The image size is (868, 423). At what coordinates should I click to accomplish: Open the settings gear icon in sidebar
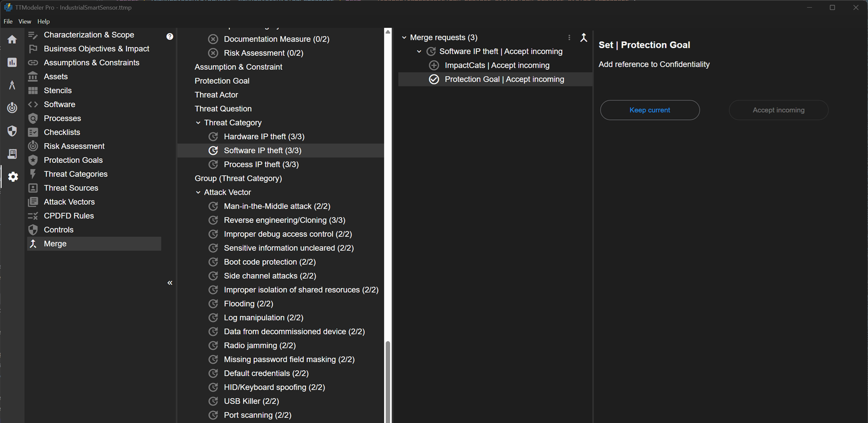(13, 177)
